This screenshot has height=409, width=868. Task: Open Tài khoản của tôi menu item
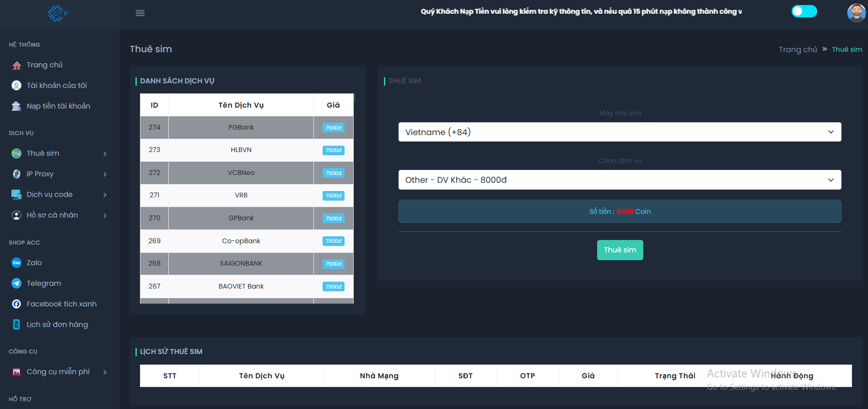click(x=56, y=86)
